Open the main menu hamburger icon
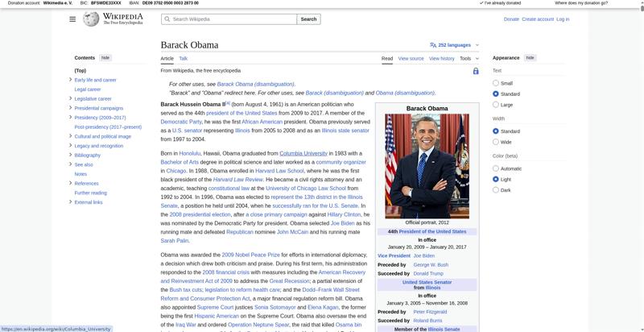Screen dimensions: 644x332 click(x=73, y=19)
